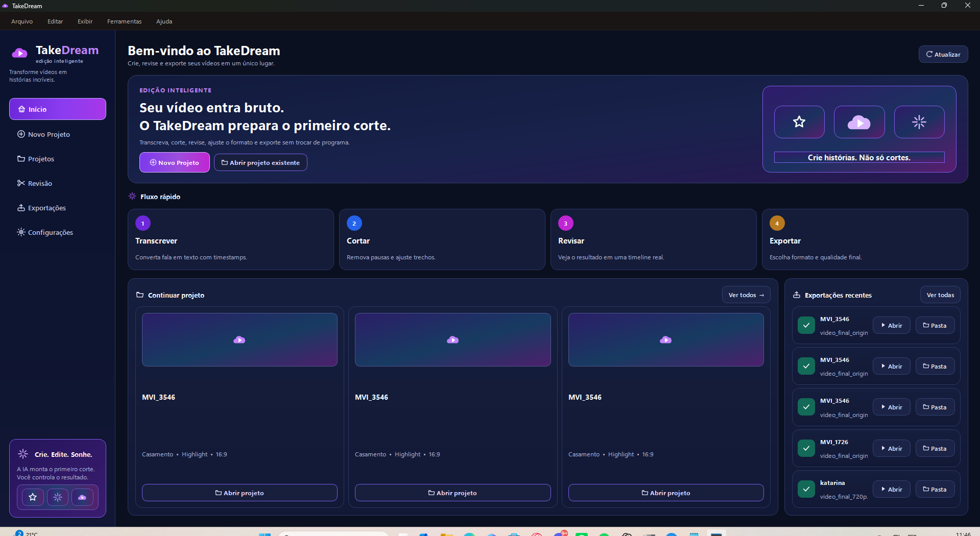Click the Atualizar refresh button
Image resolution: width=980 pixels, height=536 pixels.
[943, 54]
